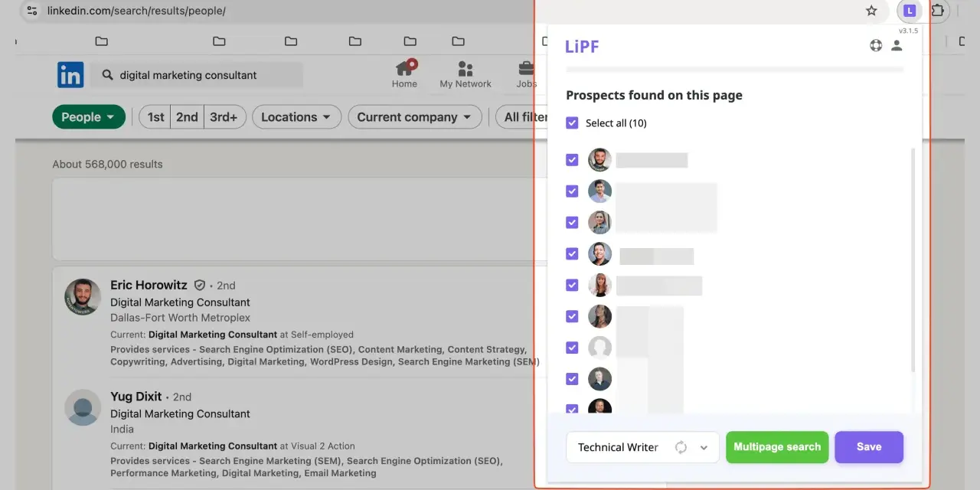Open the first bookmark folder icon
This screenshot has width=980, height=490.
coord(102,41)
